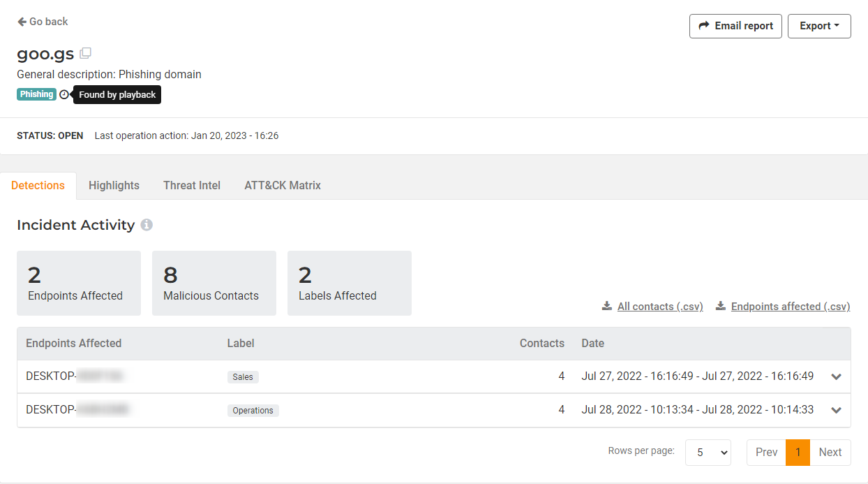Click the playback clock icon beside Phishing

click(64, 94)
